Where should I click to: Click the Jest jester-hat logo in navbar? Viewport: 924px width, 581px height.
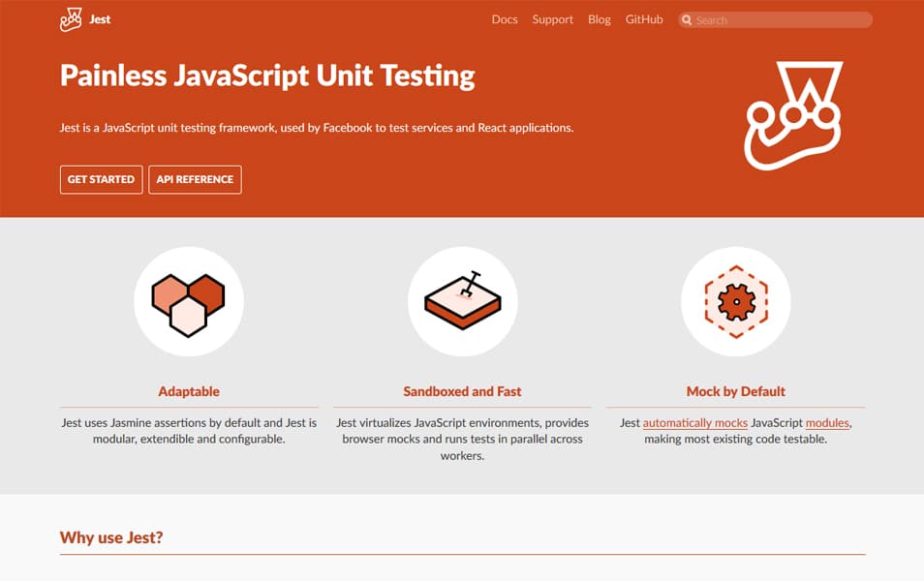[71, 19]
